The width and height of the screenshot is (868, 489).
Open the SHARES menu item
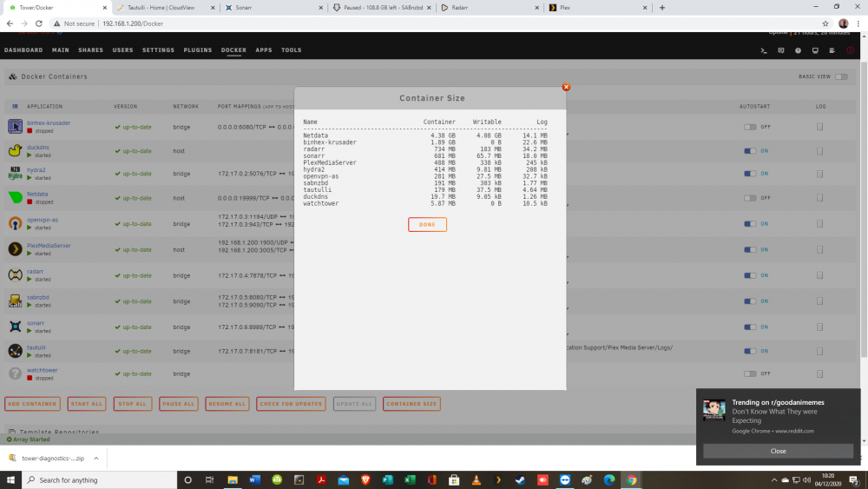click(x=91, y=50)
